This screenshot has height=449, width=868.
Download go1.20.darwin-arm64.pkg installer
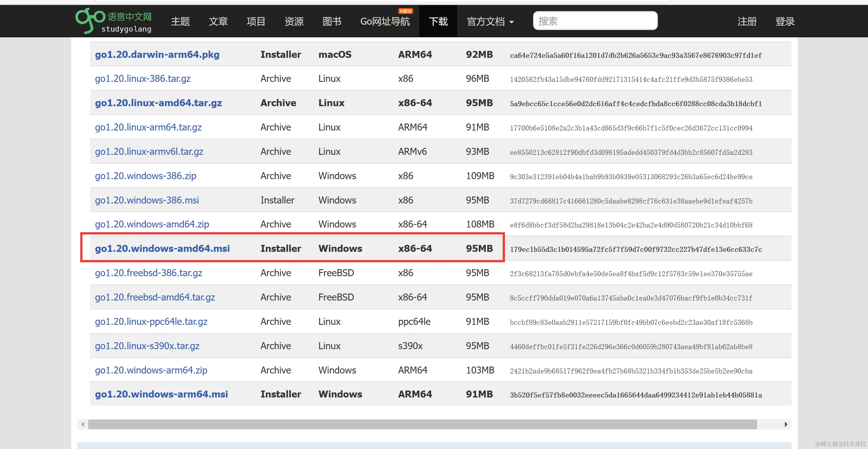(x=157, y=55)
